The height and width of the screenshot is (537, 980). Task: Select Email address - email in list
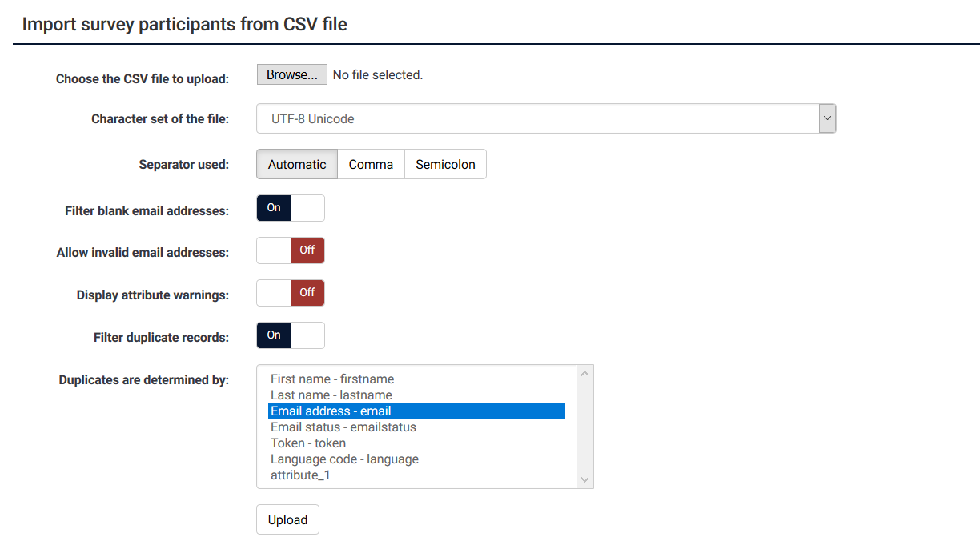tap(416, 411)
